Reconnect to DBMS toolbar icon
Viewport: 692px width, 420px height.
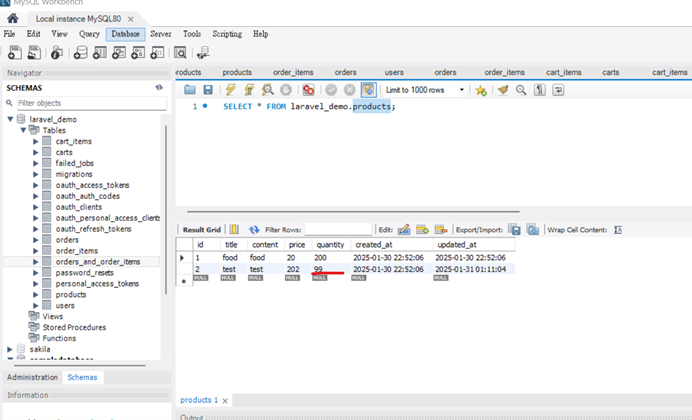(x=203, y=52)
